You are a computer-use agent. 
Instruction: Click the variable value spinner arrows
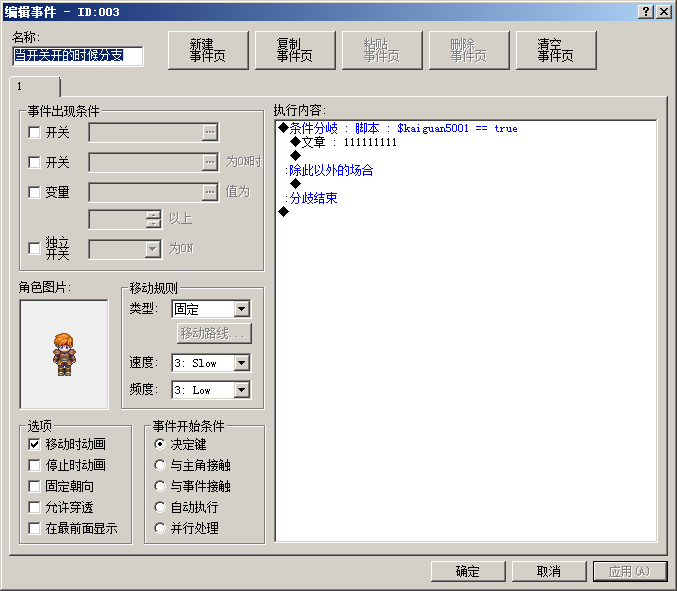(153, 219)
